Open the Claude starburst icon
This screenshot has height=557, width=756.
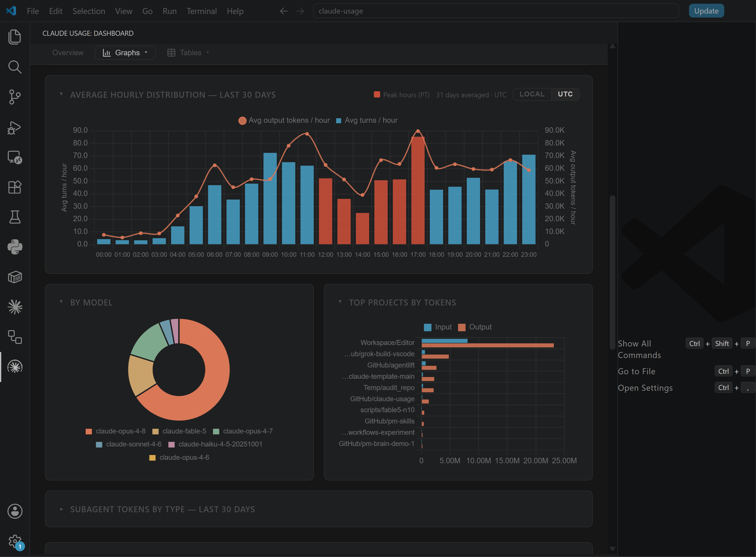[14, 307]
